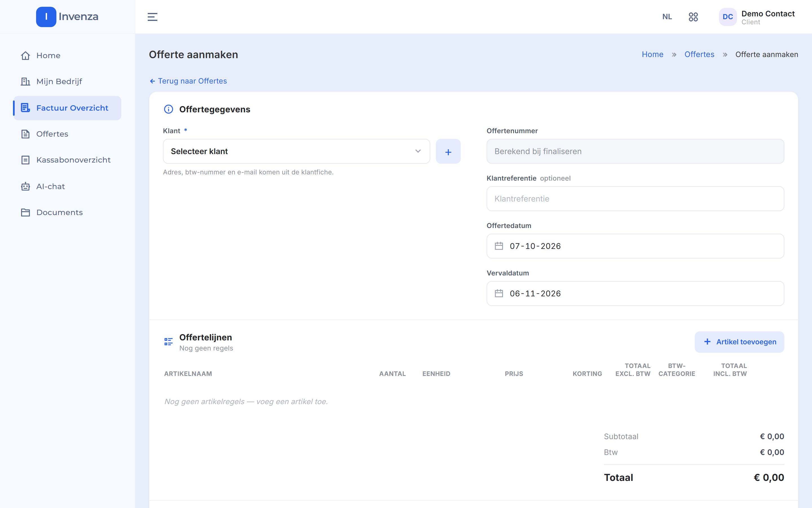Click the AANTAL column header
Viewport: 812px width, 508px height.
click(x=392, y=374)
